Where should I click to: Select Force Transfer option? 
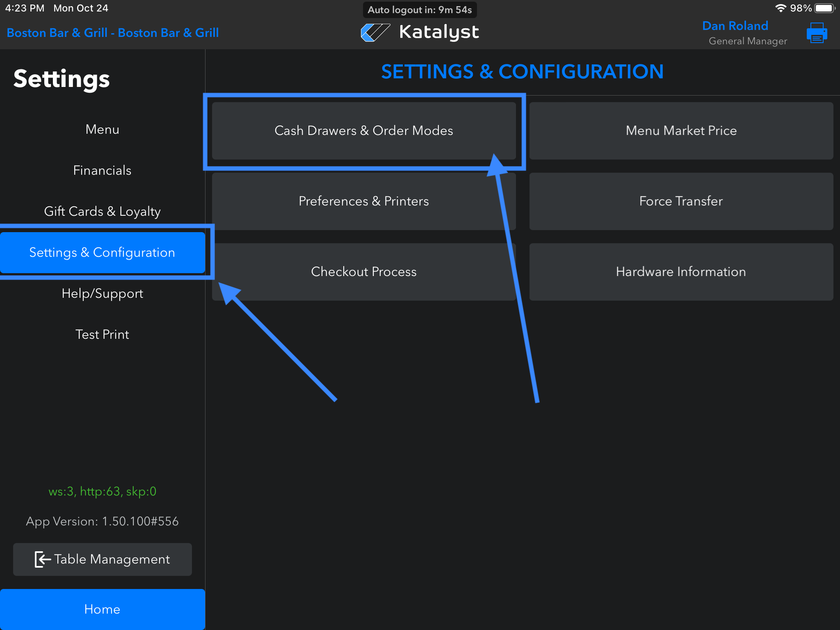[681, 201]
